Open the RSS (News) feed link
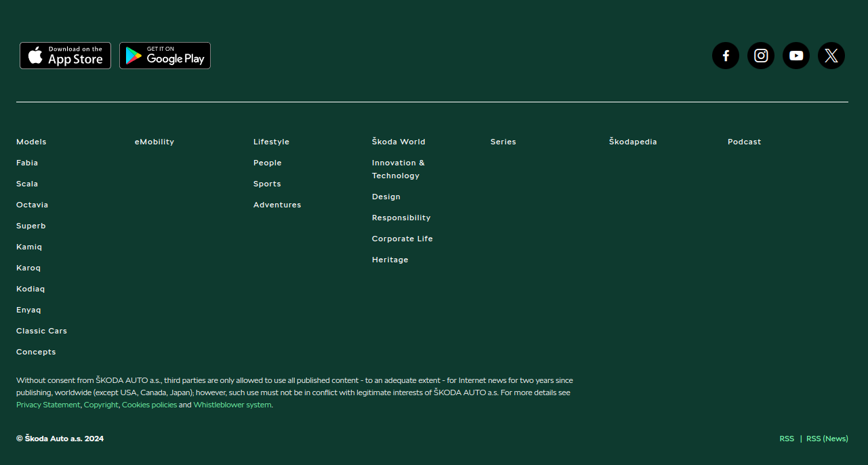Image resolution: width=868 pixels, height=465 pixels. coord(827,439)
